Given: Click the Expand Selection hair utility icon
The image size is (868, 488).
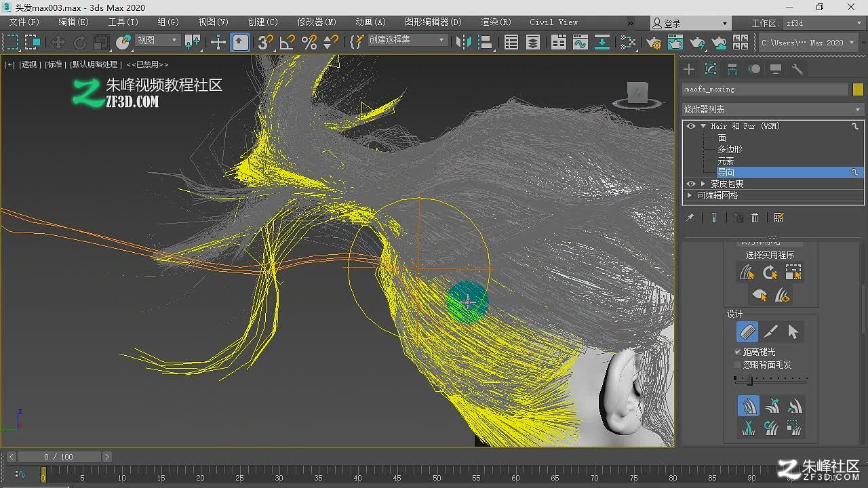Looking at the screenshot, I should pos(793,272).
